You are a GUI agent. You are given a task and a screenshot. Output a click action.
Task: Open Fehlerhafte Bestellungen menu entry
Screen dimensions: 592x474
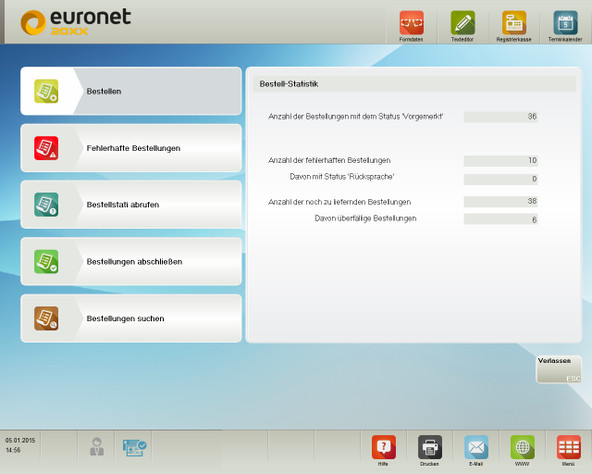[x=131, y=148]
